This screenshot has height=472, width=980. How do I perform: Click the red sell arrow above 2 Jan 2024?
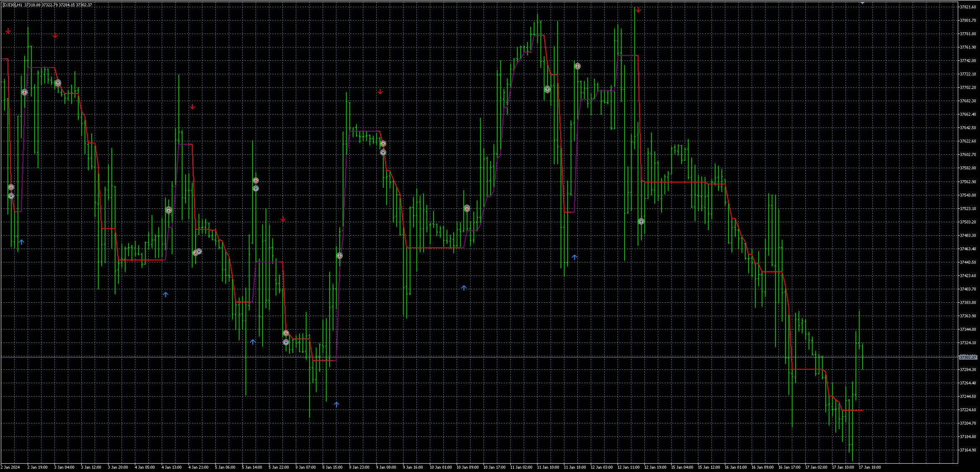click(8, 31)
